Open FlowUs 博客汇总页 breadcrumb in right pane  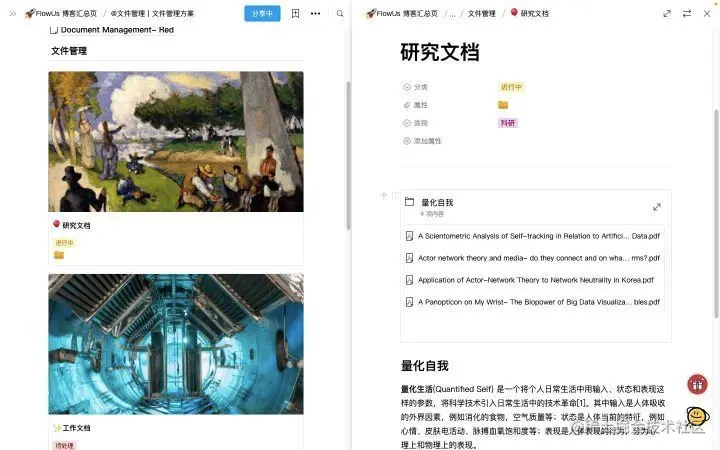click(x=402, y=13)
